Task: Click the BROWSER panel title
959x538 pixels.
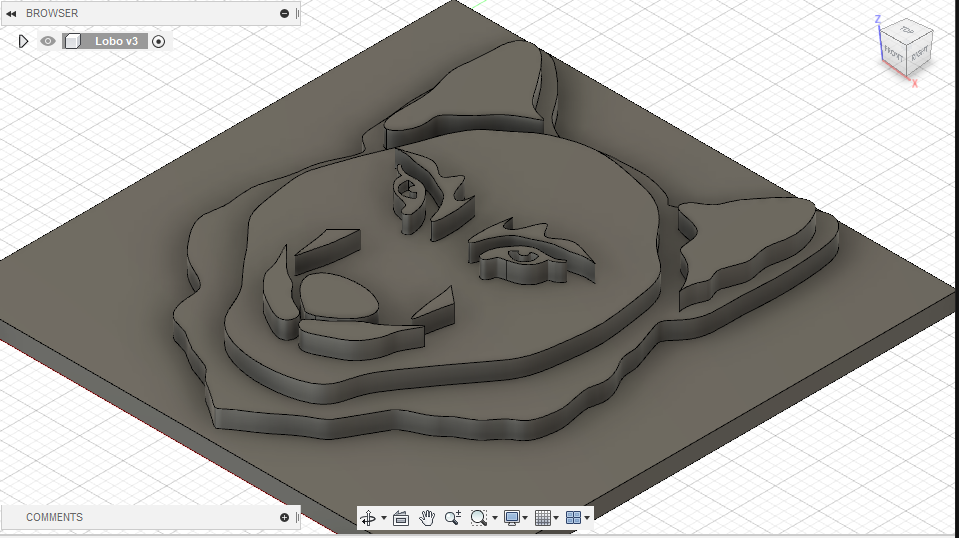Action: point(52,13)
